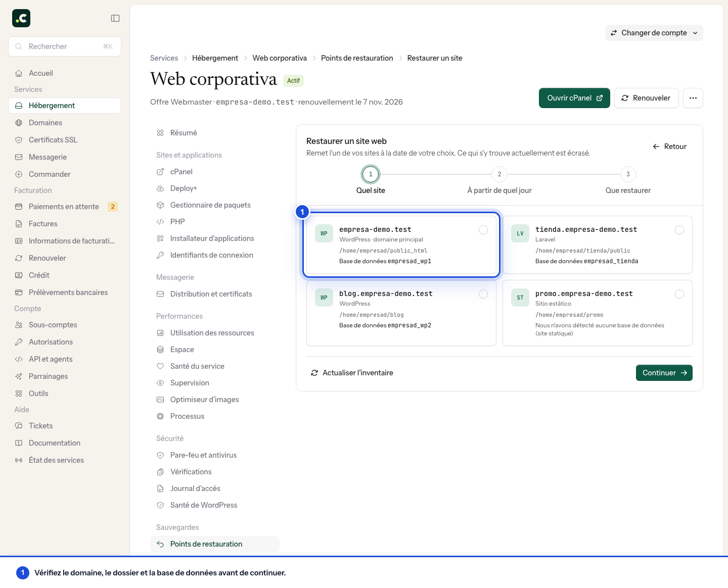Open Paiements en attente menu item
The height and width of the screenshot is (588, 728).
pyautogui.click(x=65, y=207)
